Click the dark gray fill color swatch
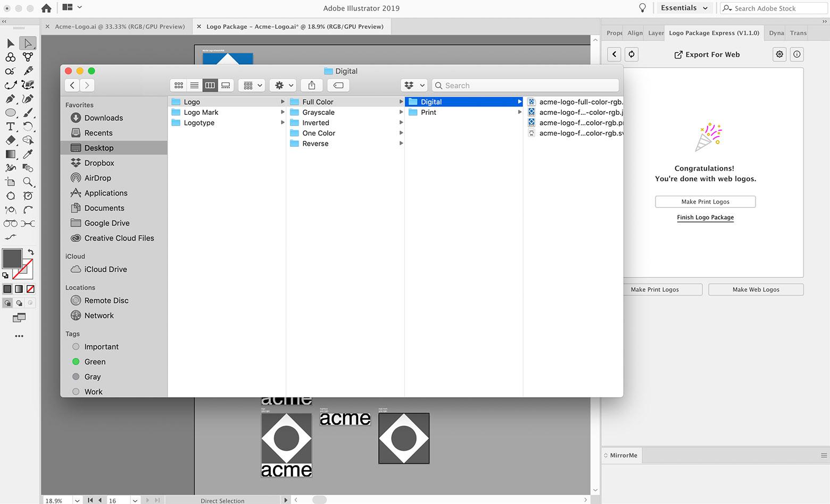 click(x=12, y=259)
